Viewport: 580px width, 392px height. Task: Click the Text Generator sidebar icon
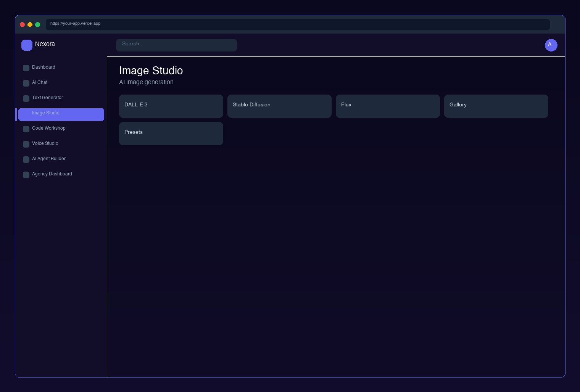click(x=26, y=98)
